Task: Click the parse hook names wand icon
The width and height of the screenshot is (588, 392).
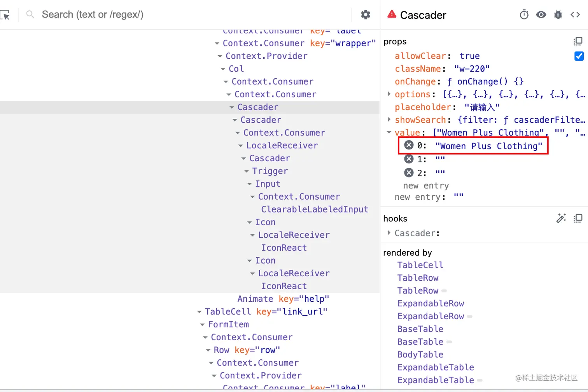Action: 561,218
